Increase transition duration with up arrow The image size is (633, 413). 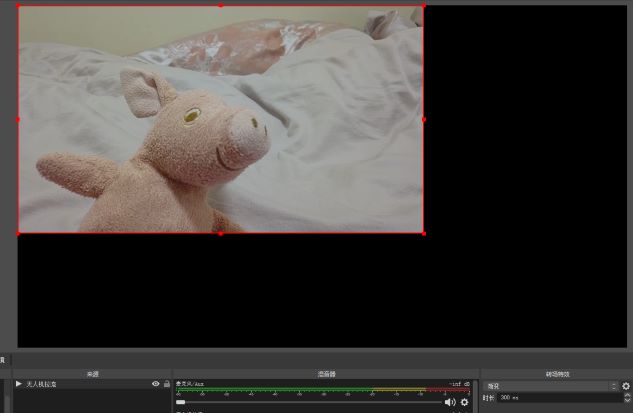tap(626, 395)
